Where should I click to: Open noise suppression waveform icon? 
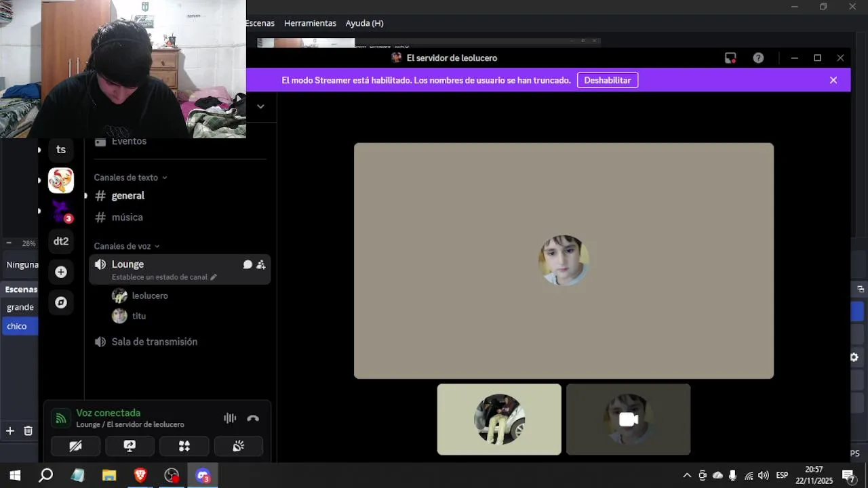click(x=230, y=418)
